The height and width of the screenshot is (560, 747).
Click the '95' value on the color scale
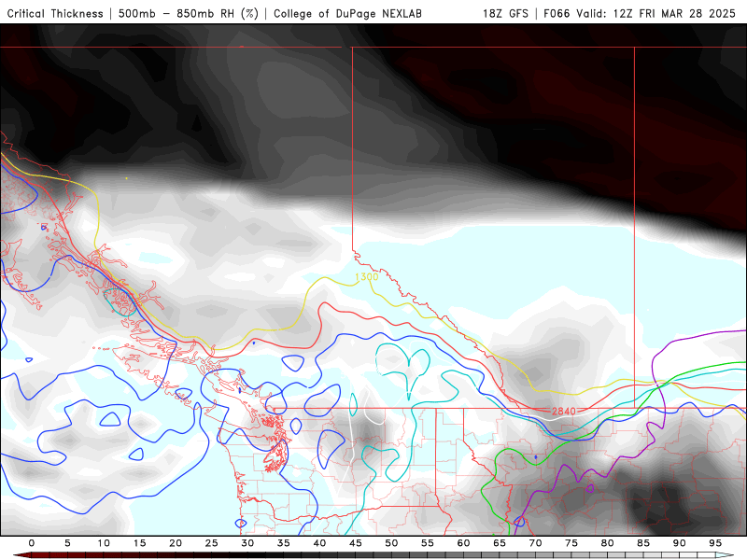click(715, 543)
